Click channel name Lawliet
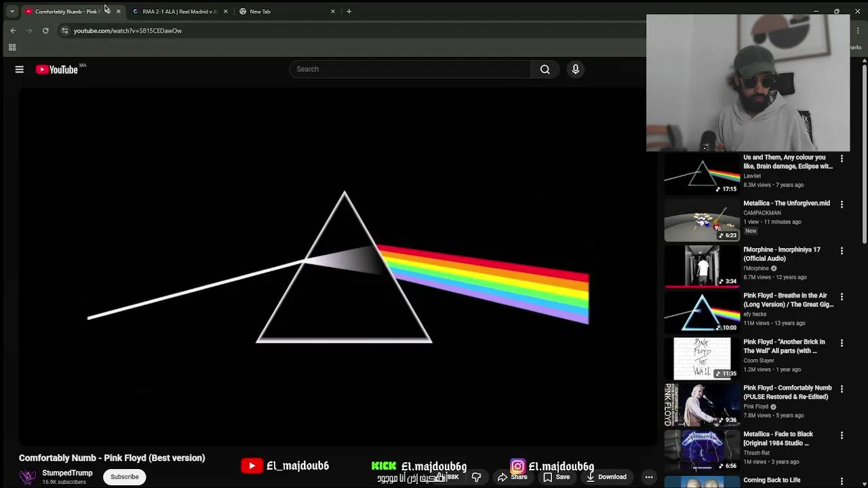Viewport: 868px width, 488px height. 752,176
